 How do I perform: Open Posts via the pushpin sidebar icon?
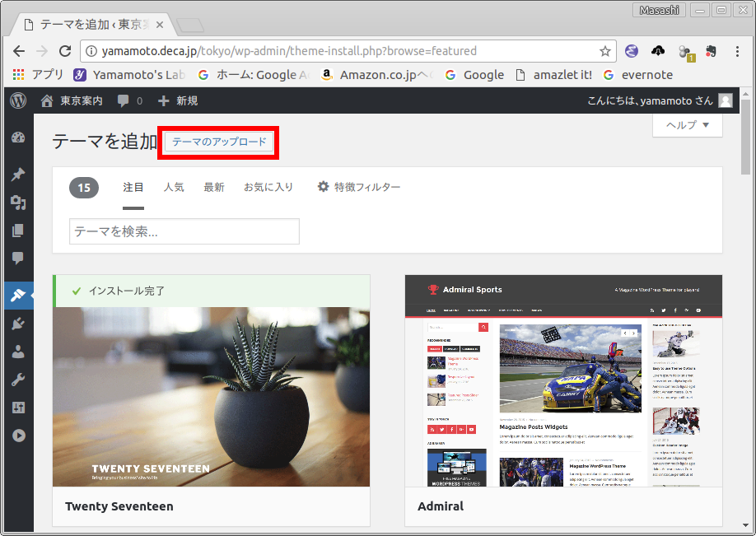[x=18, y=175]
